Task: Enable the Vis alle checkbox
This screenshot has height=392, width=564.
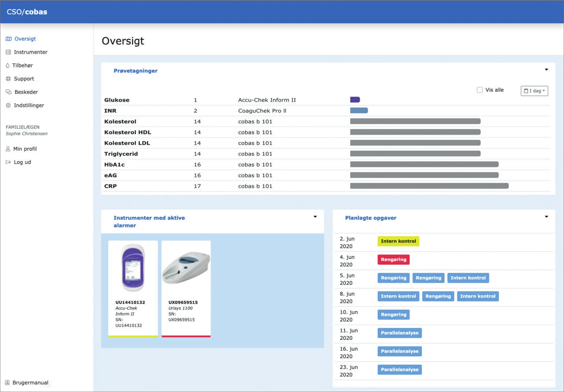Action: click(x=480, y=90)
